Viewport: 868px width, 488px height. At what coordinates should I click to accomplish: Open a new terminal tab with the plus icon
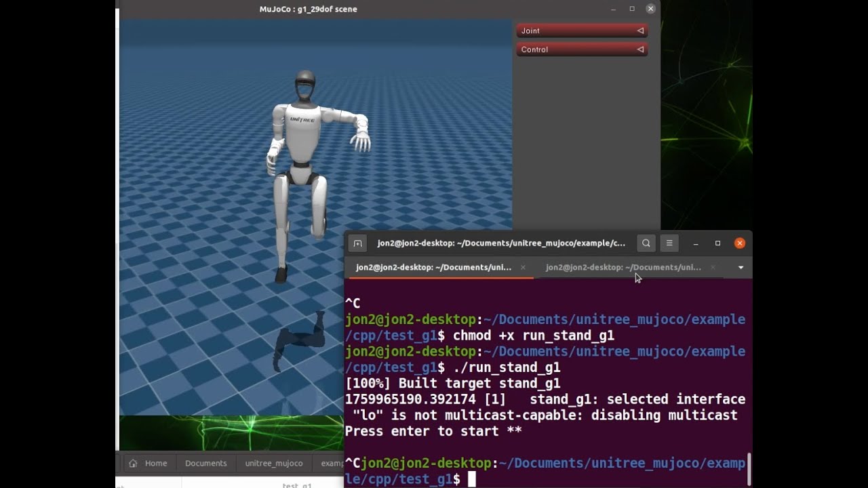(x=357, y=243)
